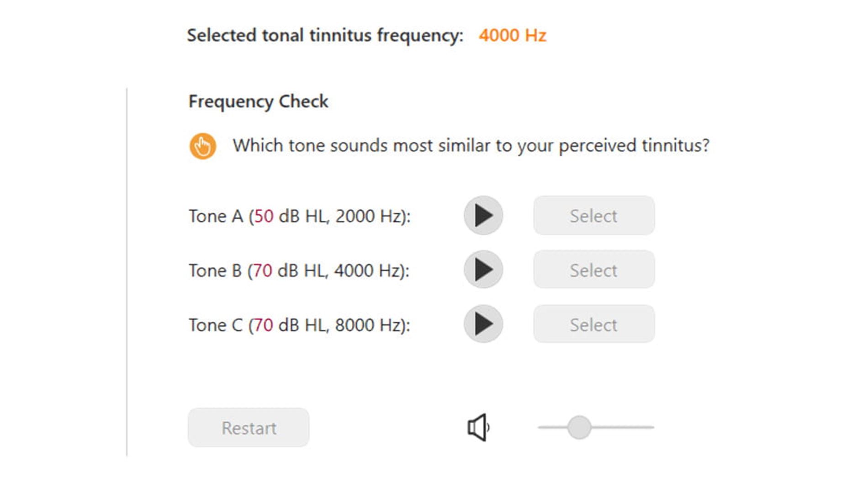The width and height of the screenshot is (868, 488).
Task: Click the play triangle beside Tone C
Action: click(x=483, y=325)
